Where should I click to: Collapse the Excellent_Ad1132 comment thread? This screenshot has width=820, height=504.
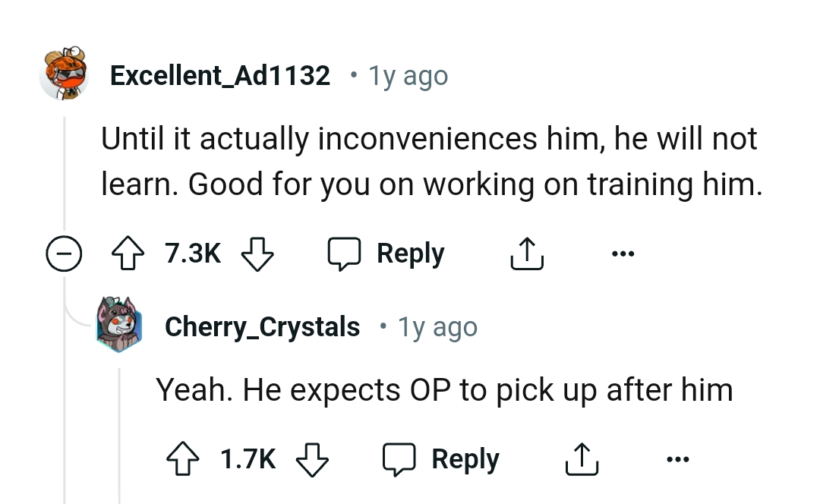pos(62,254)
